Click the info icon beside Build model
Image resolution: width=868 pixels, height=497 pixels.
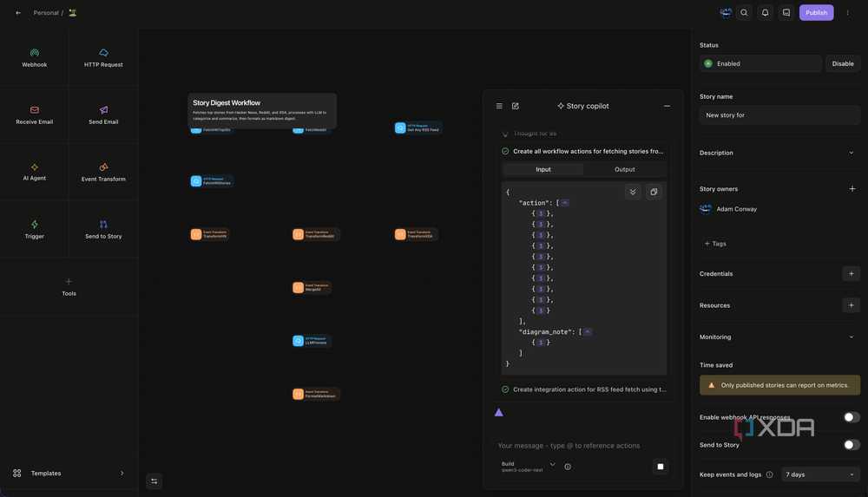tap(568, 467)
